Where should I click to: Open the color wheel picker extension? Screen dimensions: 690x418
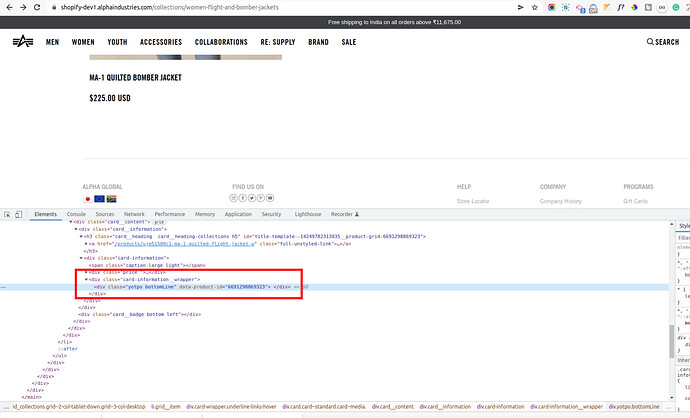point(634,7)
